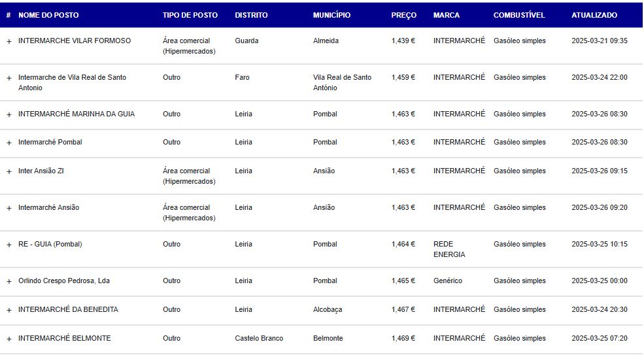Expand the INTERMARCHE VILAR FORMOSO row
The width and height of the screenshot is (644, 359).
tap(9, 41)
